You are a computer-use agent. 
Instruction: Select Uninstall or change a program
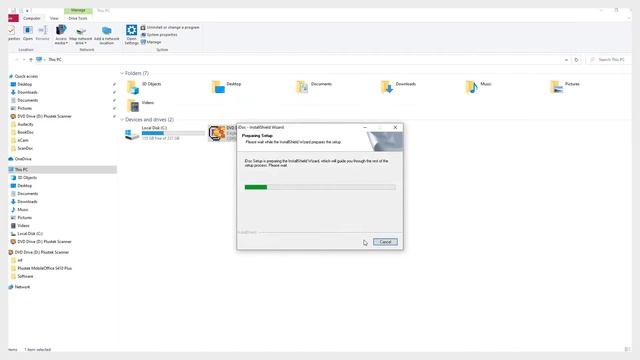click(x=170, y=27)
